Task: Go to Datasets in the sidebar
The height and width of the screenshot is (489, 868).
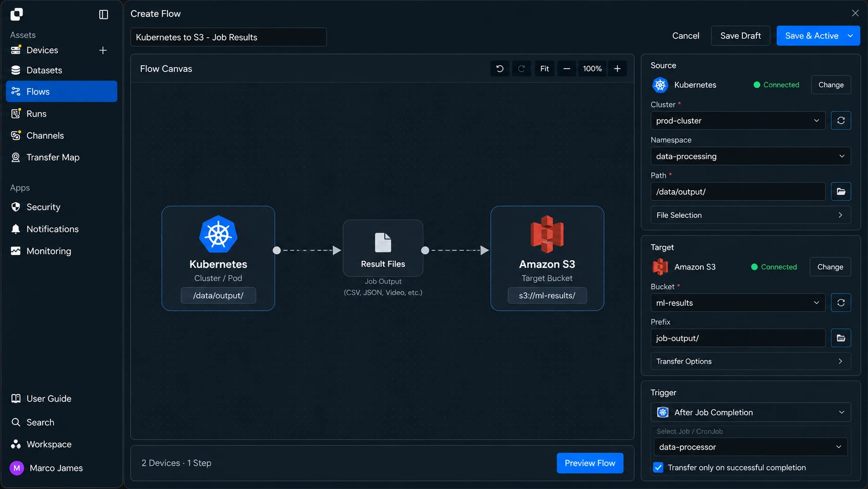Action: (x=61, y=70)
